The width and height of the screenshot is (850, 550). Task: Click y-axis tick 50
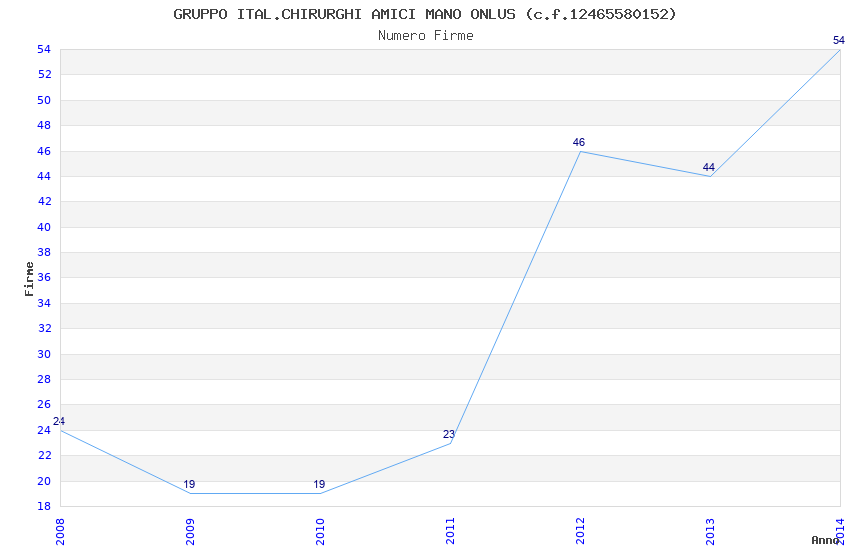(44, 100)
